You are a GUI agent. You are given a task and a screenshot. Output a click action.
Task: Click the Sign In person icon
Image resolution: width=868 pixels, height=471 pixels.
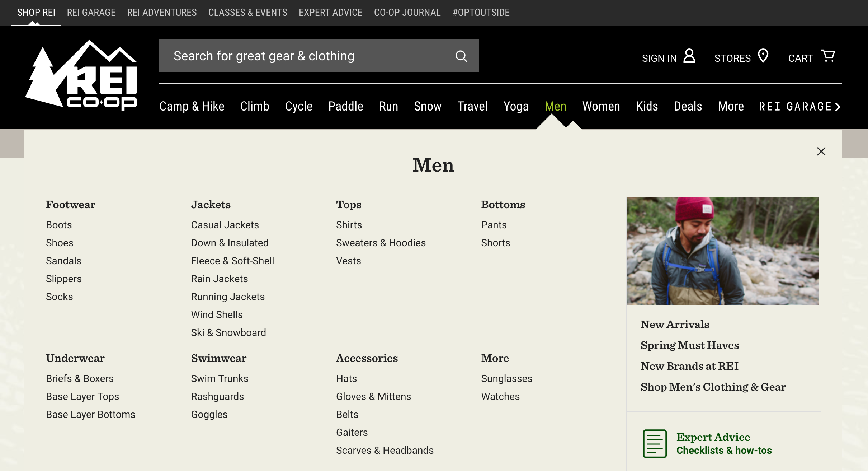tap(689, 56)
